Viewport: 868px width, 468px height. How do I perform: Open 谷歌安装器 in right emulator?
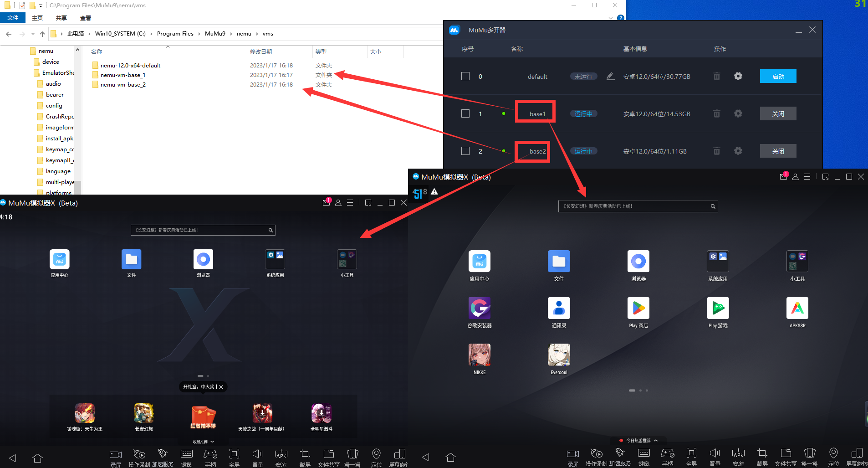pyautogui.click(x=480, y=308)
